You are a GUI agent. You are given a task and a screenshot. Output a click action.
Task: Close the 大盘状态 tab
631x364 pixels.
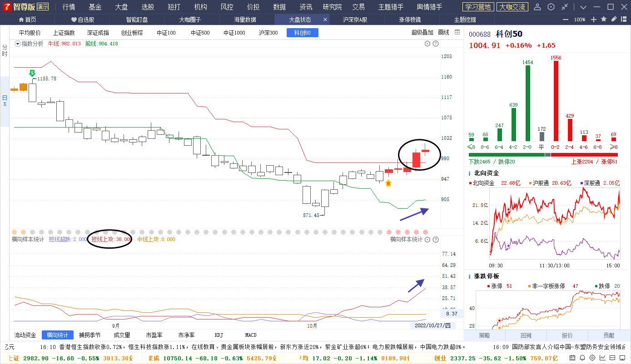pos(325,20)
